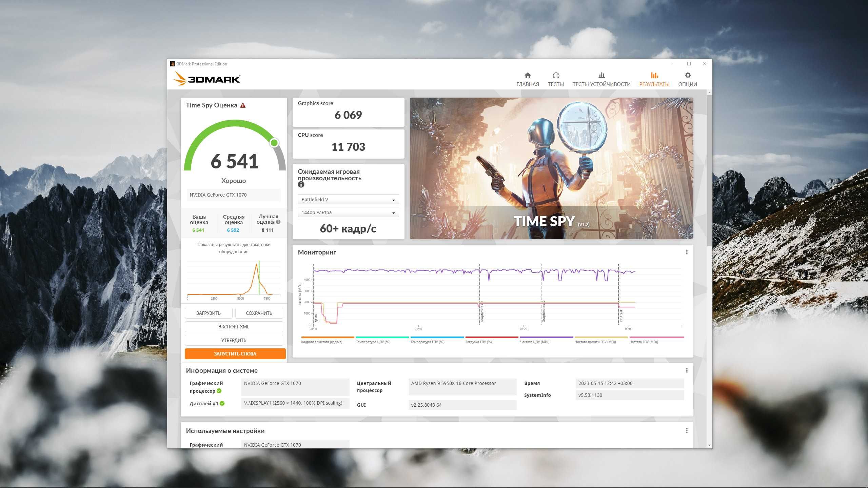
Task: Click the Graphics score value 6 069
Action: click(348, 115)
